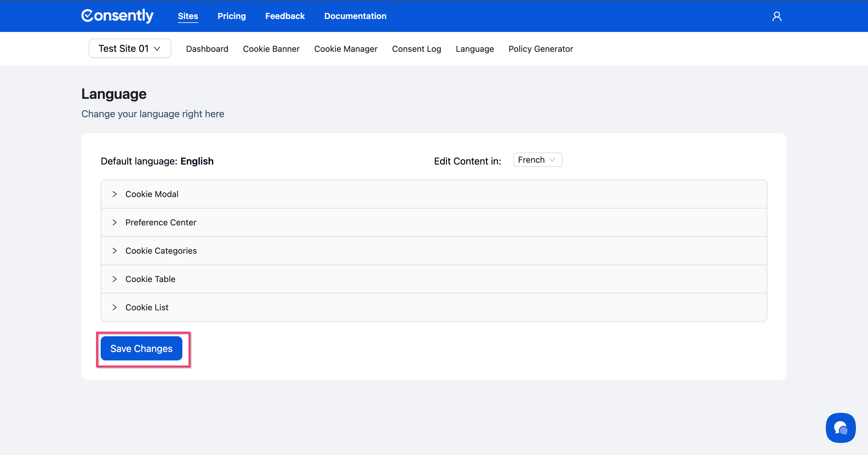Screen dimensions: 868x455
Task: Open the French language dropdown
Action: pyautogui.click(x=537, y=160)
